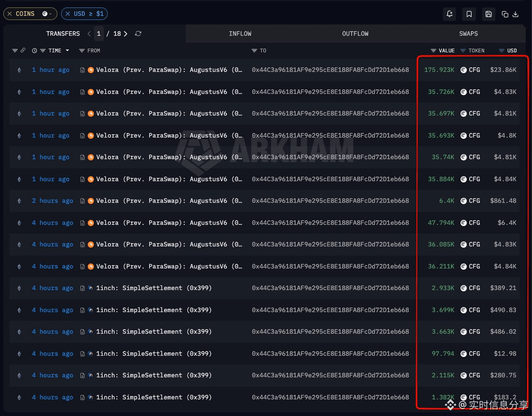This screenshot has width=532, height=416.
Task: Click the $486.02 USD amount
Action: pyautogui.click(x=503, y=332)
